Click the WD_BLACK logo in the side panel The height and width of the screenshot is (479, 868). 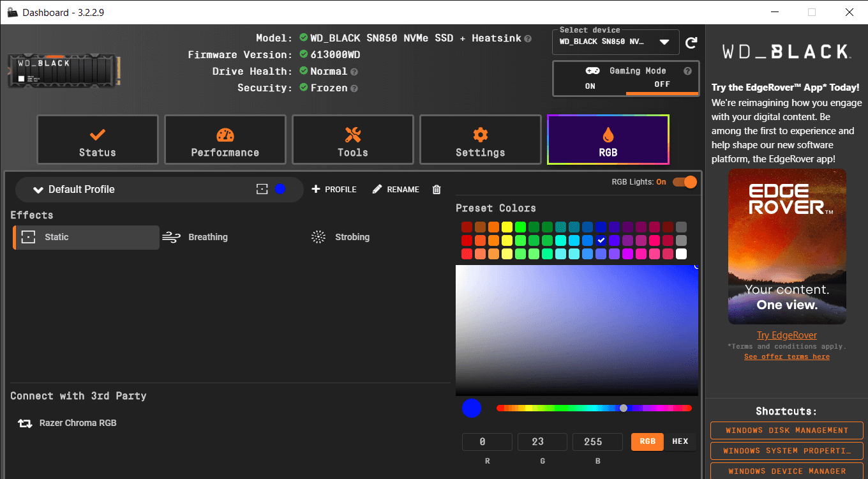pyautogui.click(x=786, y=52)
